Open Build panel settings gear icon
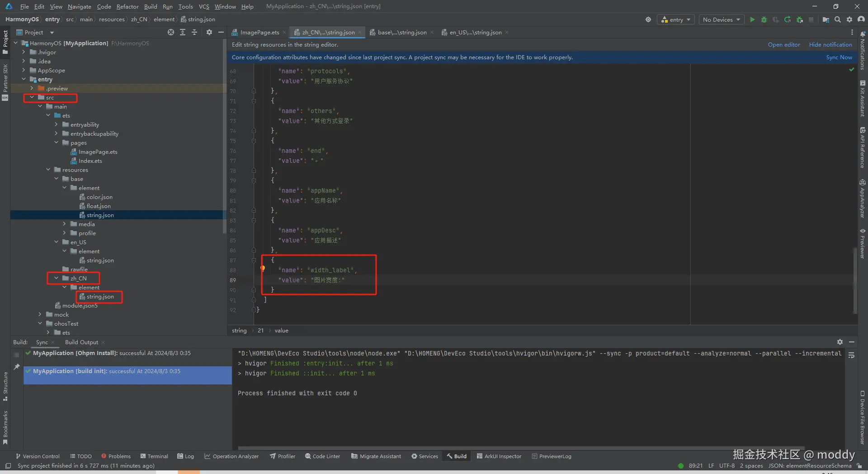The image size is (868, 474). 840,342
